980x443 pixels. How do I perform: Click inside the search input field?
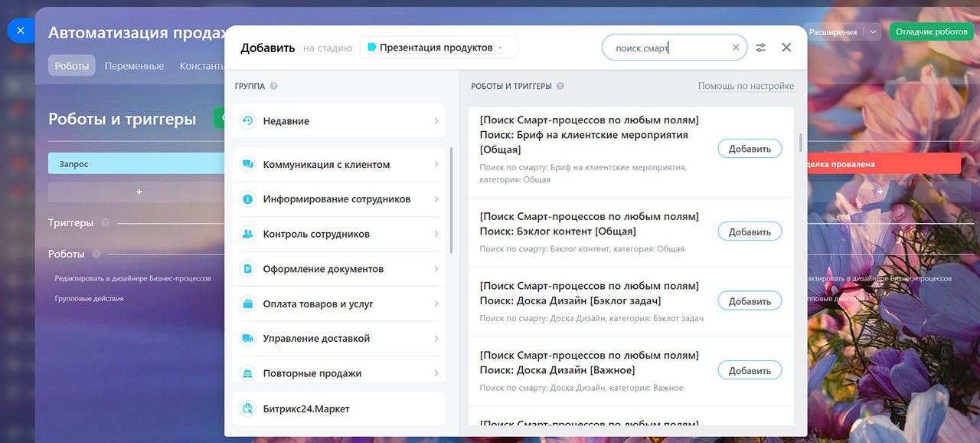click(x=666, y=48)
